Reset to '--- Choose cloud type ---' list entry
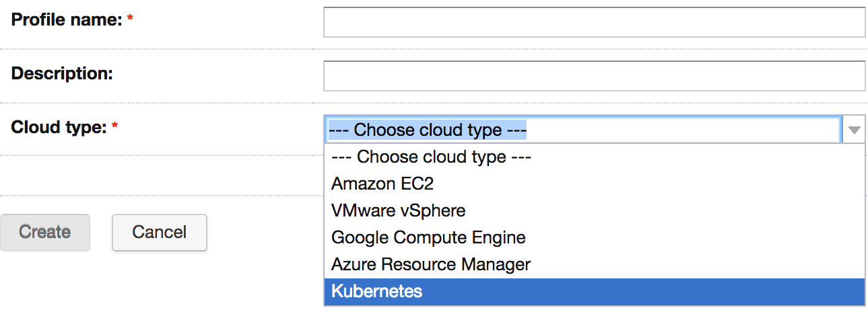The width and height of the screenshot is (868, 310). pyautogui.click(x=594, y=157)
